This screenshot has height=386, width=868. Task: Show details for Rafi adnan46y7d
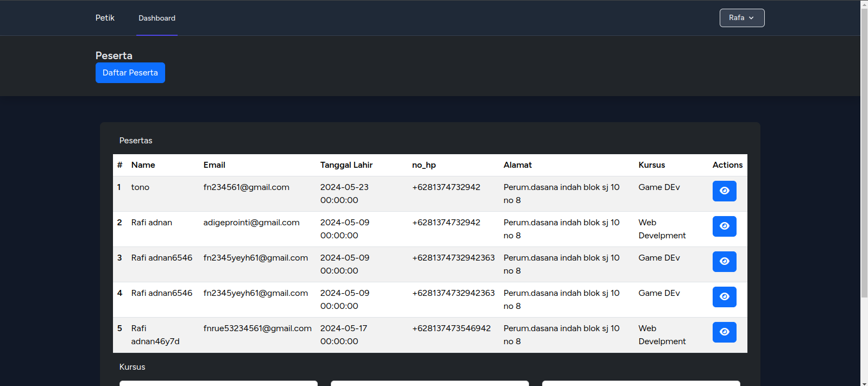coord(724,332)
